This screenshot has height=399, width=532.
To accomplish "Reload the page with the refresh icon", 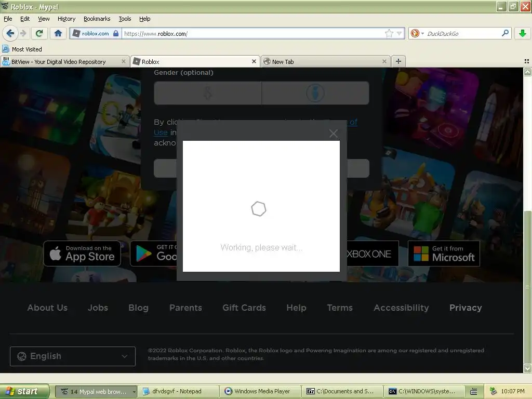I will coord(39,33).
